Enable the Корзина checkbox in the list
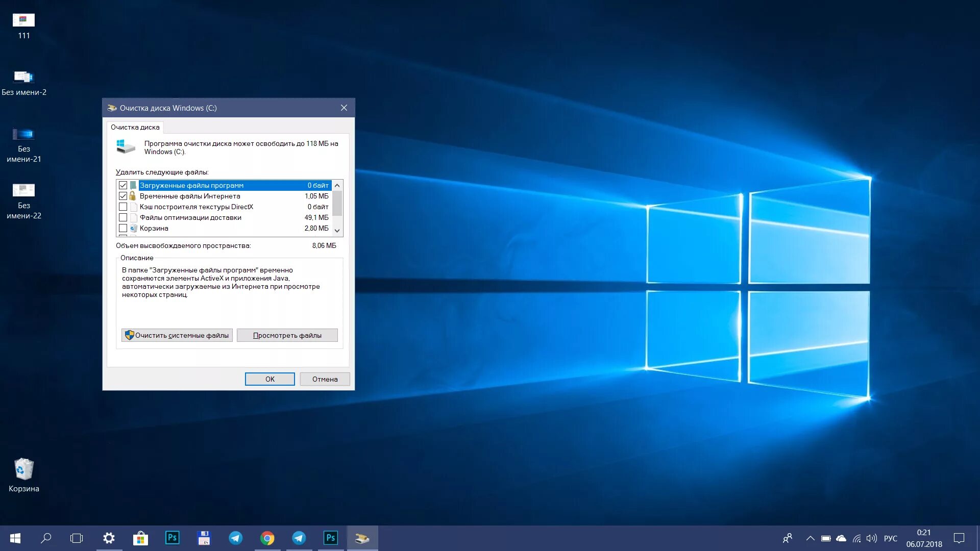The image size is (980, 551). pos(123,228)
